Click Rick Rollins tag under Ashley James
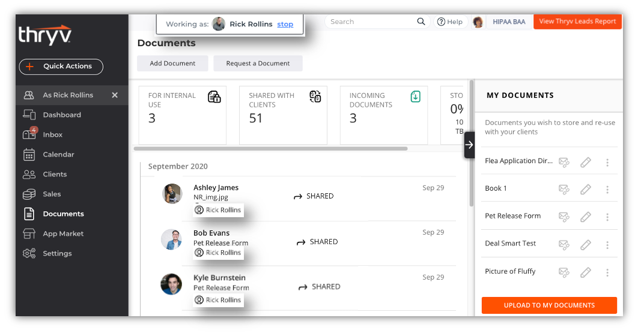 [x=218, y=210]
